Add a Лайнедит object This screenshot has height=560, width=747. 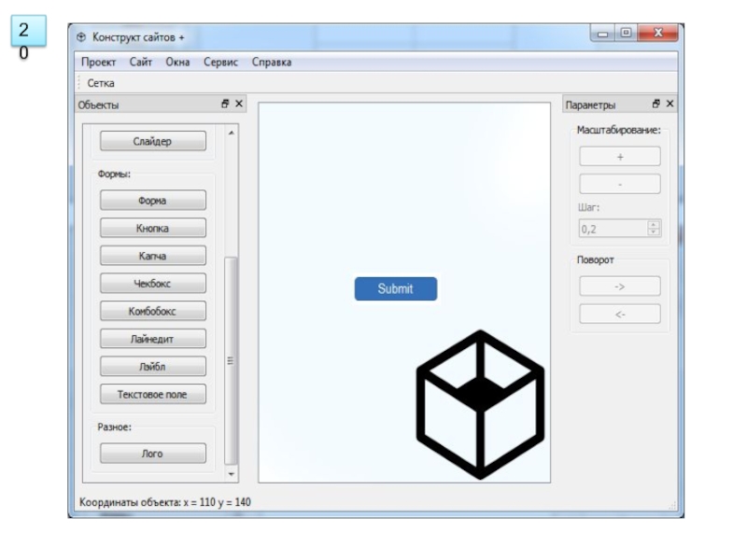(x=153, y=339)
